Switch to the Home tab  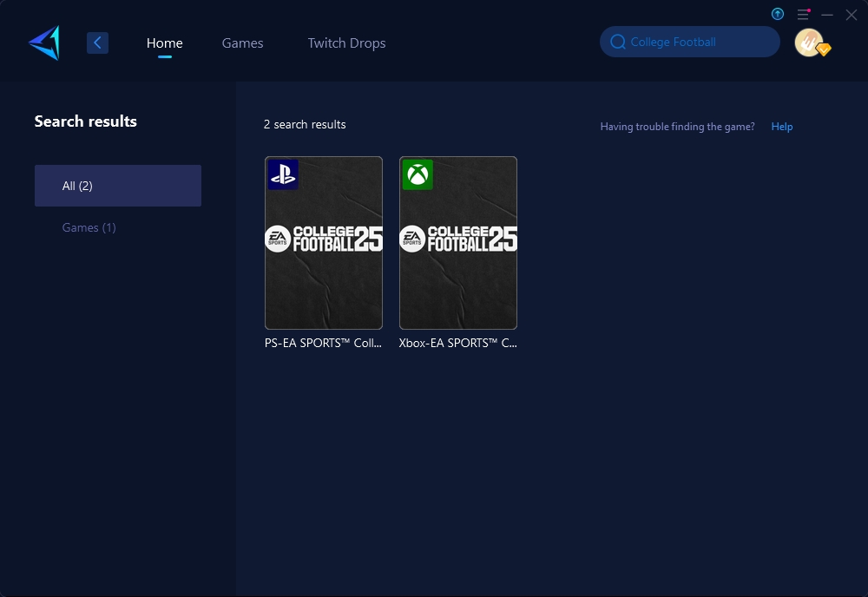tap(164, 43)
